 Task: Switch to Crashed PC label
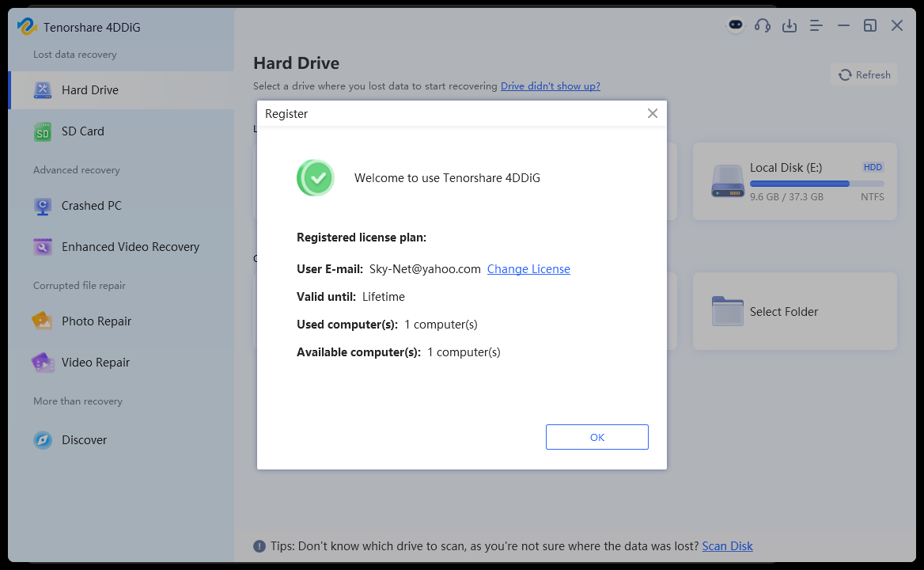[x=91, y=206]
